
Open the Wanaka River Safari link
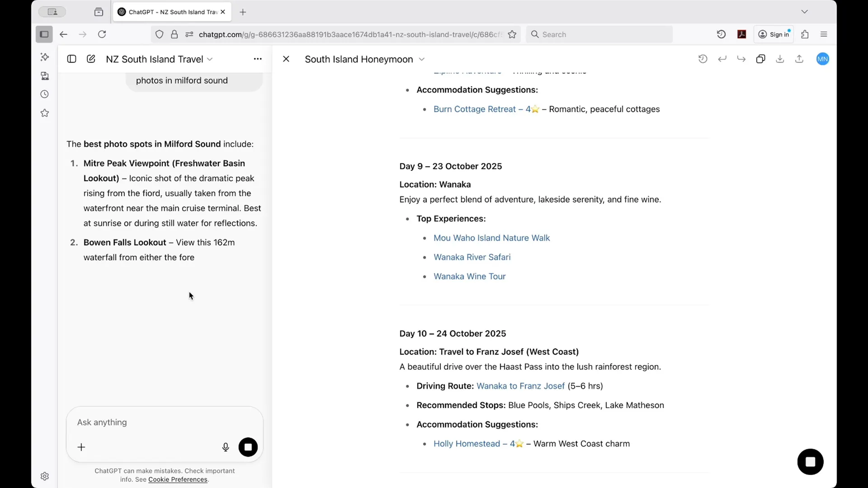pos(472,257)
